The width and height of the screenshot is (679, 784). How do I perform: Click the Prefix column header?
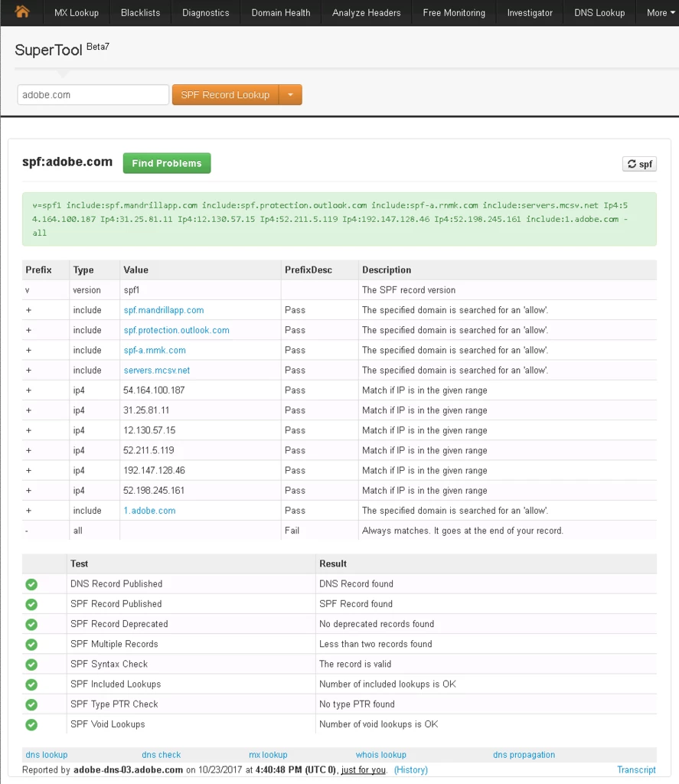[x=38, y=270]
